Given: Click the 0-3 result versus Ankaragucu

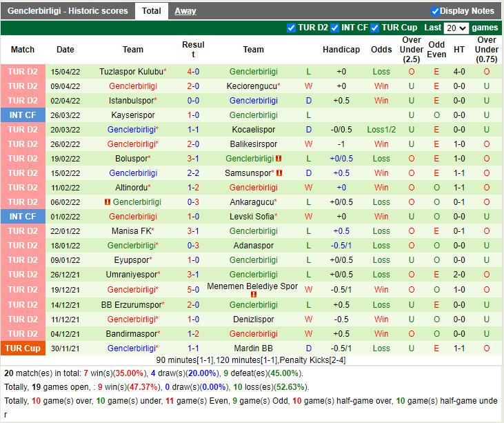Looking at the screenshot, I should (x=193, y=202).
